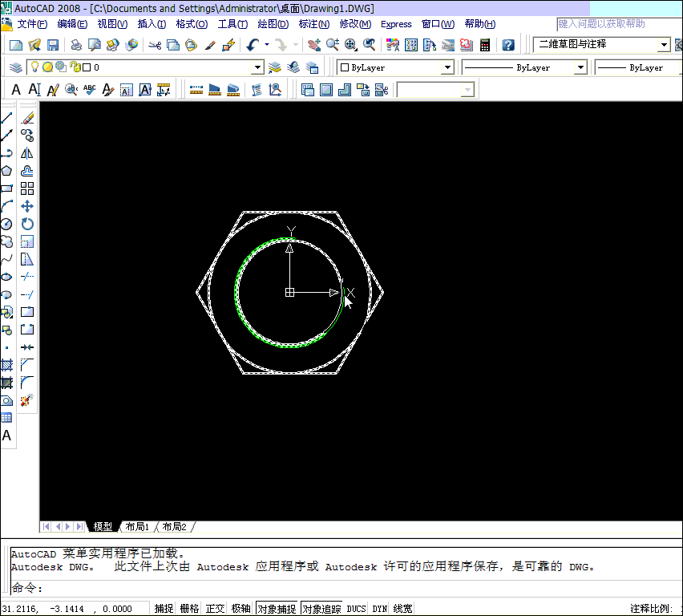
Task: Activate the Rotate tool
Action: click(27, 224)
